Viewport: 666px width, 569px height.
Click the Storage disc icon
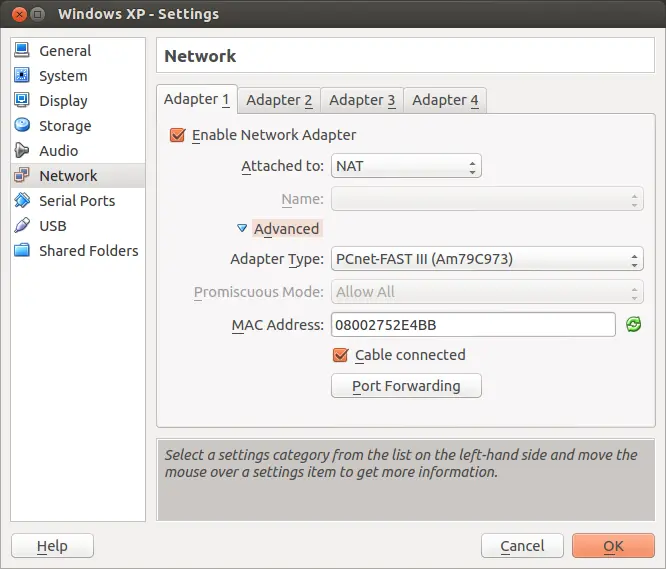click(22, 125)
